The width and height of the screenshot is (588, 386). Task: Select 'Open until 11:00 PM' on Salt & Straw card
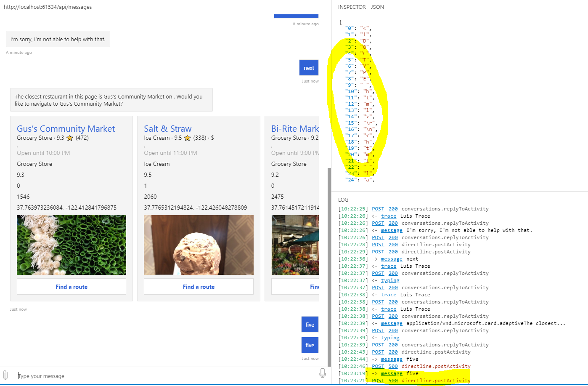[170, 153]
